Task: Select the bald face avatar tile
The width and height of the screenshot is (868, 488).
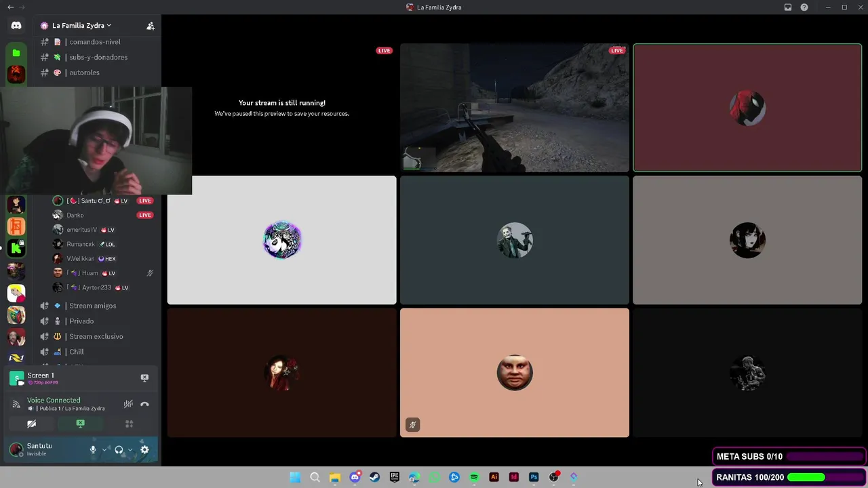Action: pos(515,373)
